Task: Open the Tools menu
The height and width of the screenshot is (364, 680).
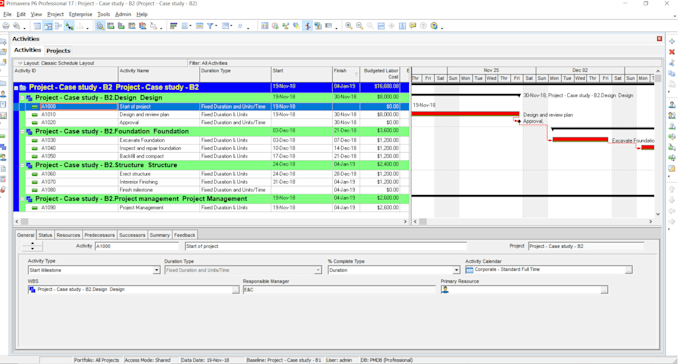Action: click(x=103, y=14)
